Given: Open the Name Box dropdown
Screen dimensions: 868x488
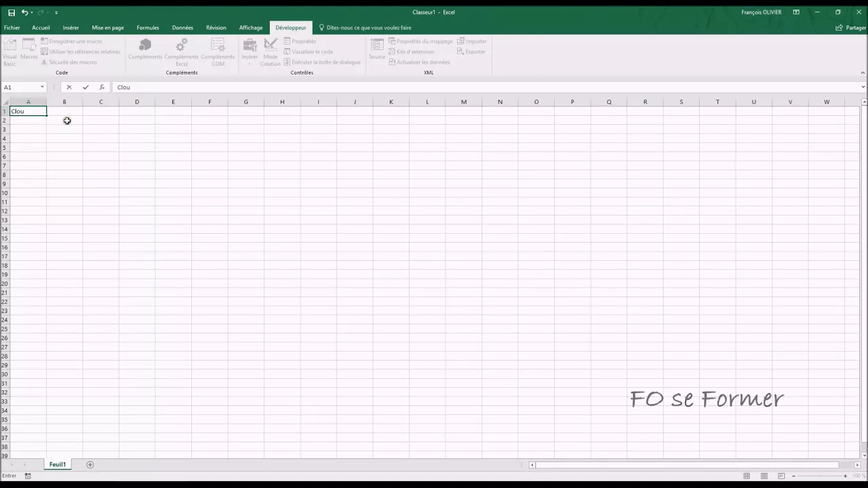Looking at the screenshot, I should (42, 87).
